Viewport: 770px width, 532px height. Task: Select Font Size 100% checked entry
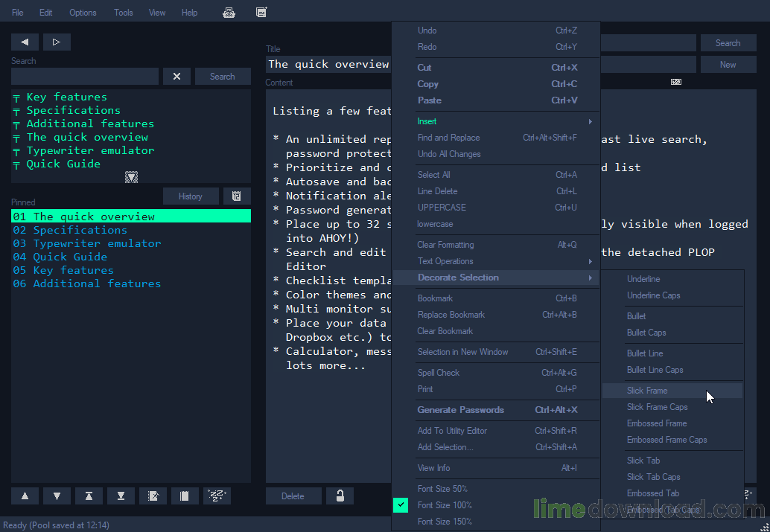pos(496,505)
